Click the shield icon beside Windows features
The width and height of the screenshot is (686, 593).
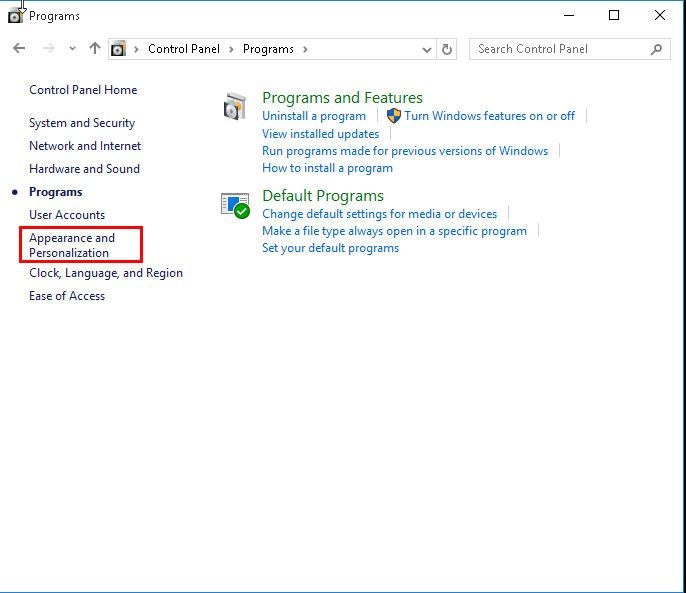(x=394, y=116)
